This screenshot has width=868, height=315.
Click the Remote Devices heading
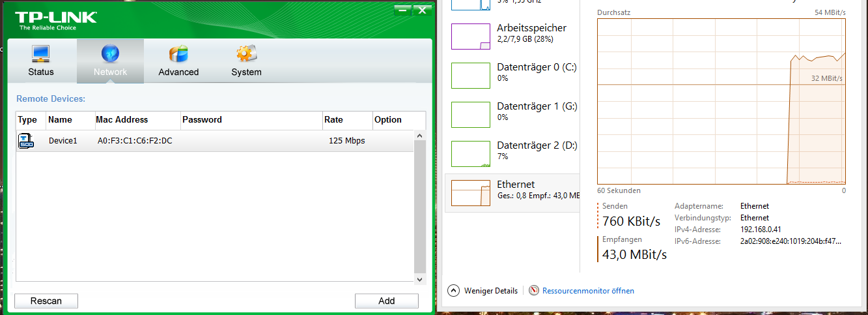coord(51,99)
